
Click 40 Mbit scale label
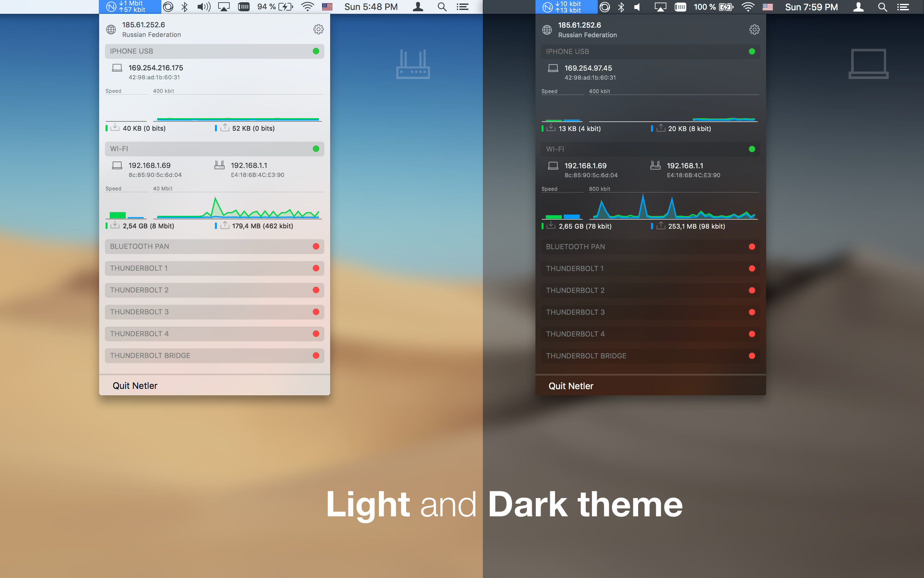pos(163,188)
